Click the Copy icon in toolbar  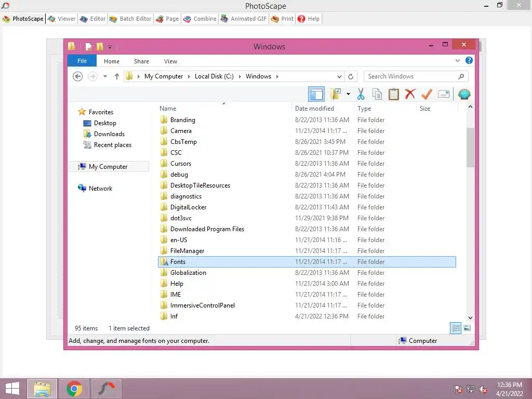tap(377, 94)
